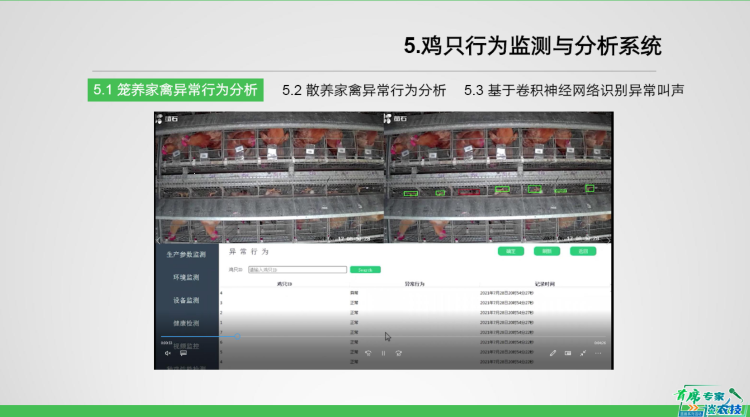Open 生产参数监测 in the sidebar
Viewport: 750px width, 417px height.
click(x=186, y=254)
